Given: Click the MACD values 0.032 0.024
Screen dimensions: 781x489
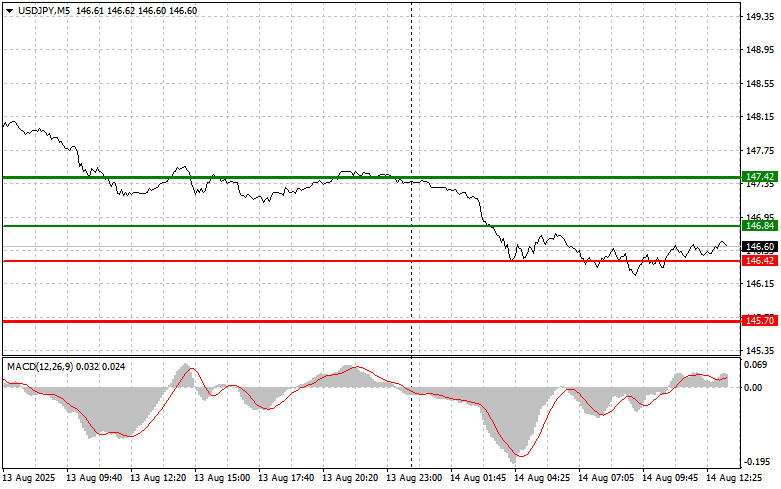Looking at the screenshot, I should coord(101,367).
